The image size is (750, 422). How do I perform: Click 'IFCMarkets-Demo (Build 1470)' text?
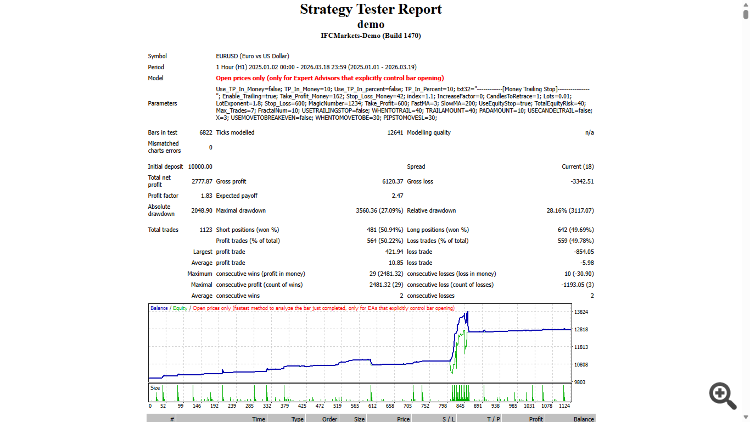click(x=371, y=35)
